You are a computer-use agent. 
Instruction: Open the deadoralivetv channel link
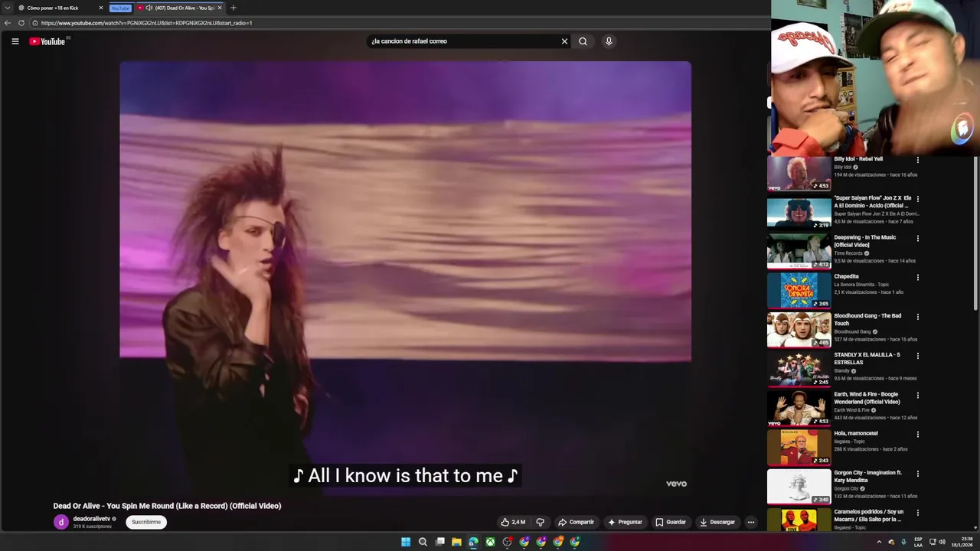[91, 519]
